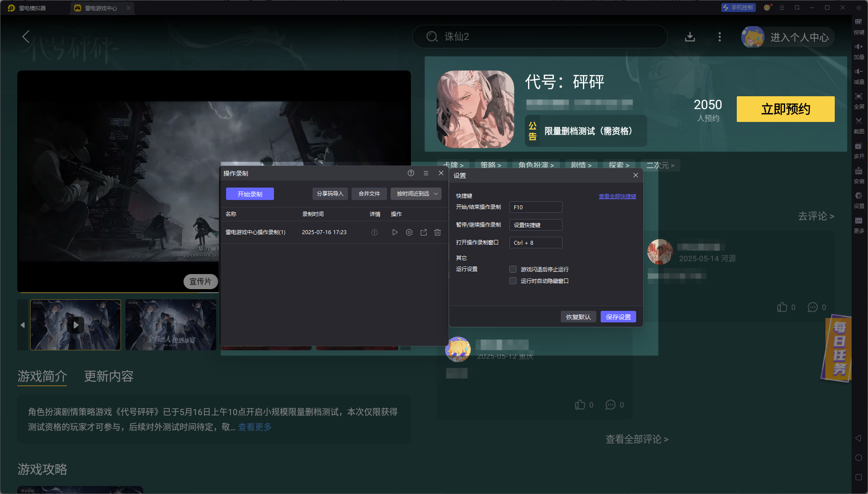Screen dimensions: 868x494
Task: Click 手机控制 button in title bar
Action: [738, 8]
